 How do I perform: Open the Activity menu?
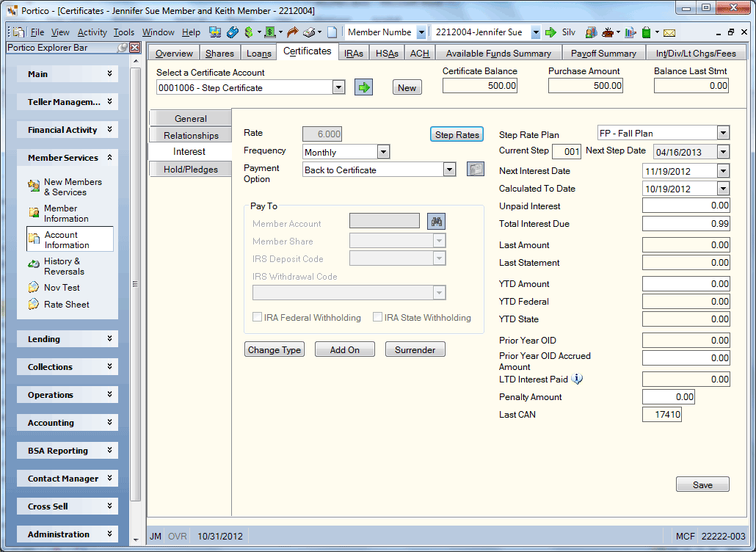click(x=92, y=32)
